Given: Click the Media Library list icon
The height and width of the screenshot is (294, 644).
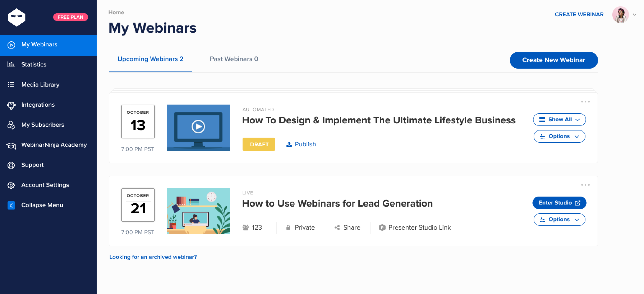Looking at the screenshot, I should click(x=11, y=84).
